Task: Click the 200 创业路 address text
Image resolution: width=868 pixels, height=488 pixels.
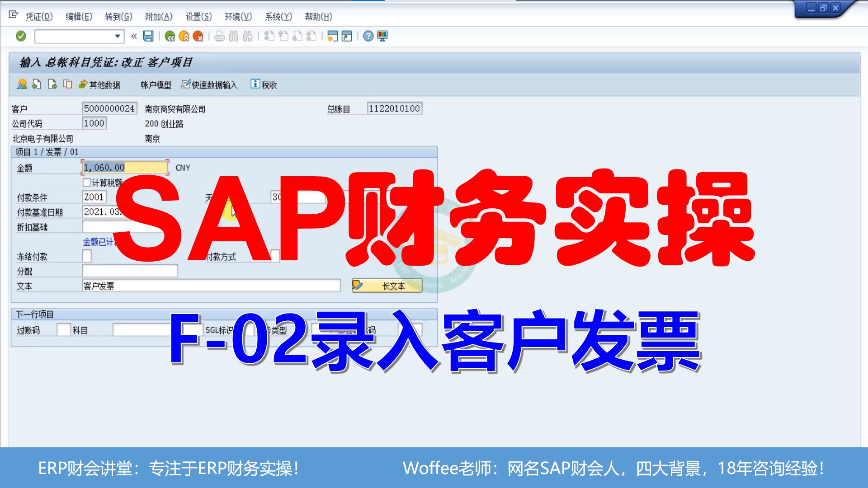Action: [164, 124]
